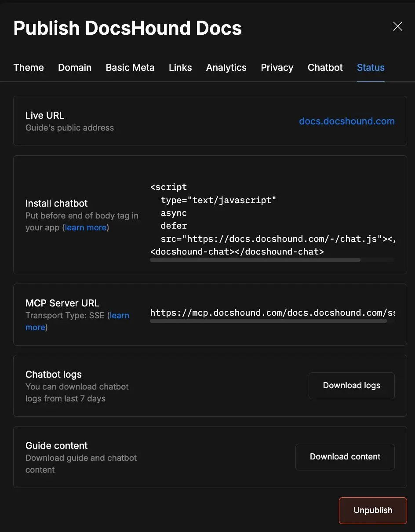Viewport: 415px width, 532px height.
Task: Switch to the Theme tab
Action: pos(29,68)
